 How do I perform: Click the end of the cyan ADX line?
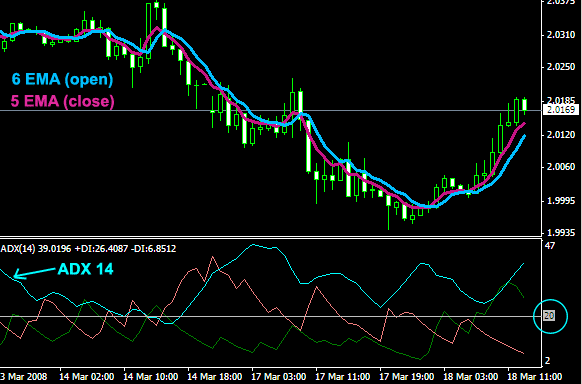(x=523, y=264)
